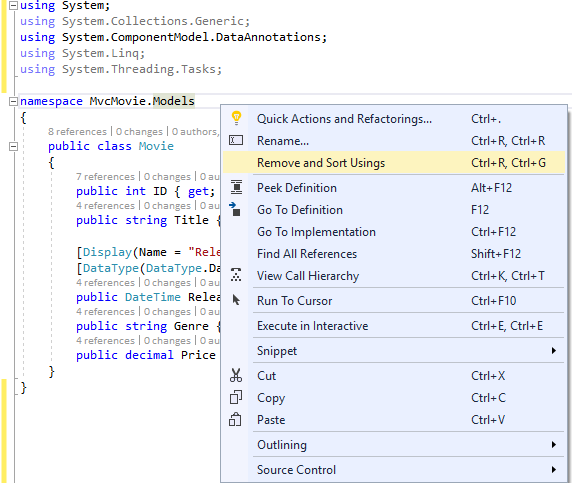Screen dimensions: 572x483
Task: Collapse the using directives block
Action: pos(13,5)
